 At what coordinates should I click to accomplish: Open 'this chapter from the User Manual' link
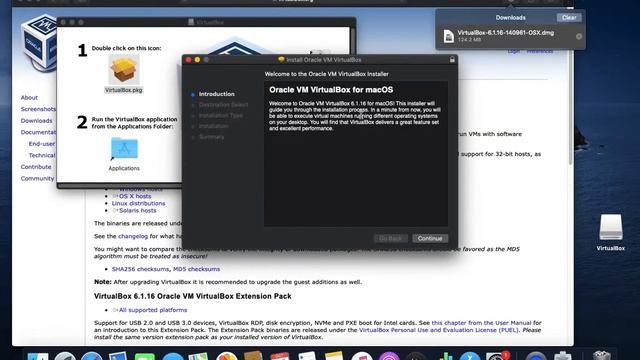click(481, 323)
